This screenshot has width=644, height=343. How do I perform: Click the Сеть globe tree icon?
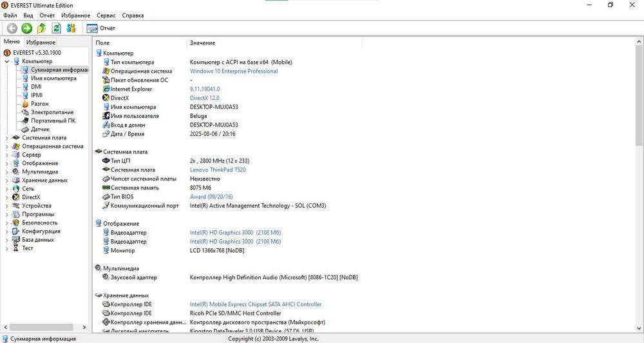[x=16, y=189]
